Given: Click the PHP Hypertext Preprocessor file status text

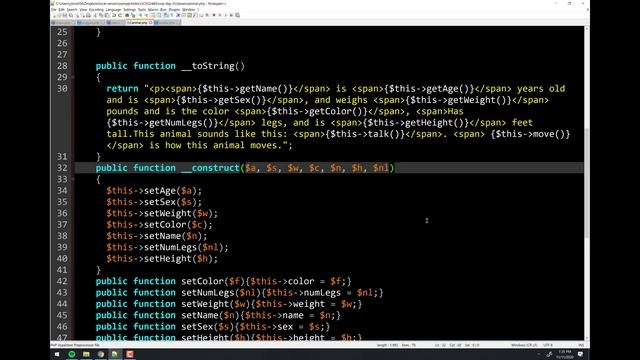Looking at the screenshot, I should [x=75, y=345].
